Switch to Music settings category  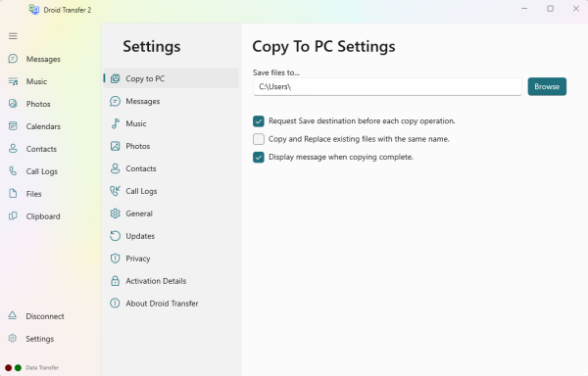pyautogui.click(x=171, y=123)
